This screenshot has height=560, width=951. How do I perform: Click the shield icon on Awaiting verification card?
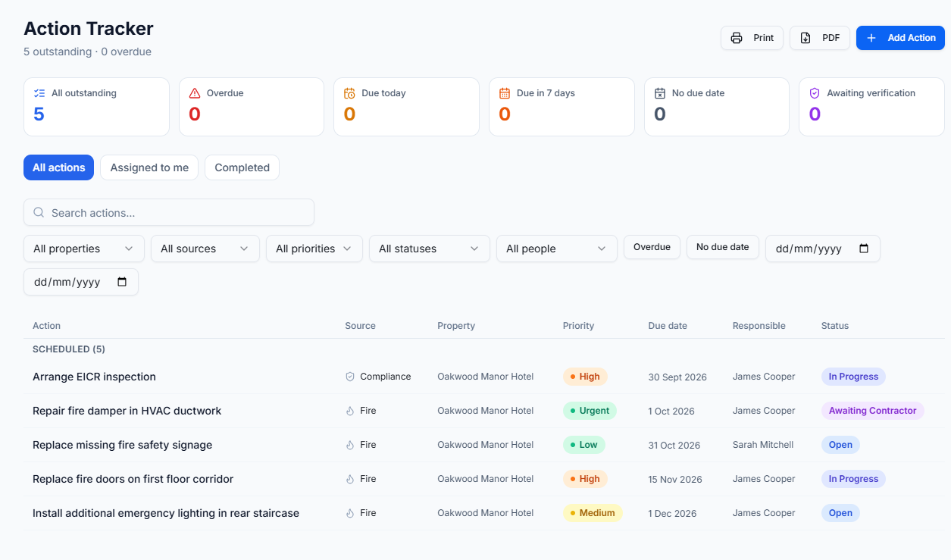pyautogui.click(x=815, y=93)
